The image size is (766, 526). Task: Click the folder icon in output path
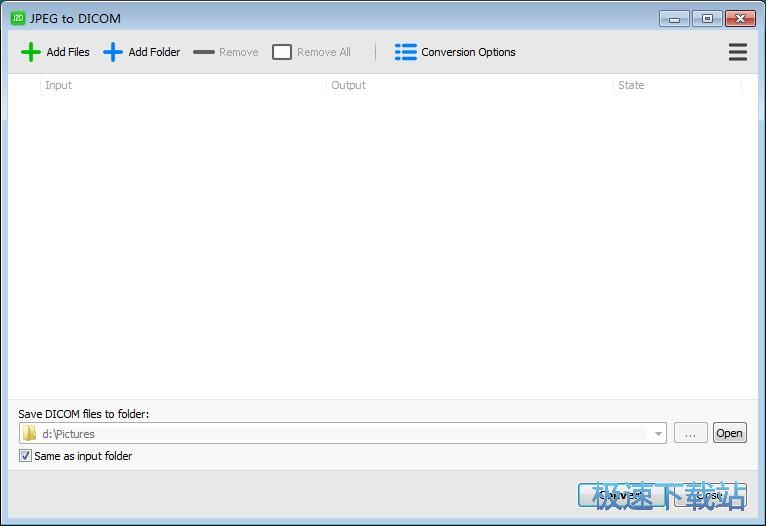pyautogui.click(x=30, y=433)
